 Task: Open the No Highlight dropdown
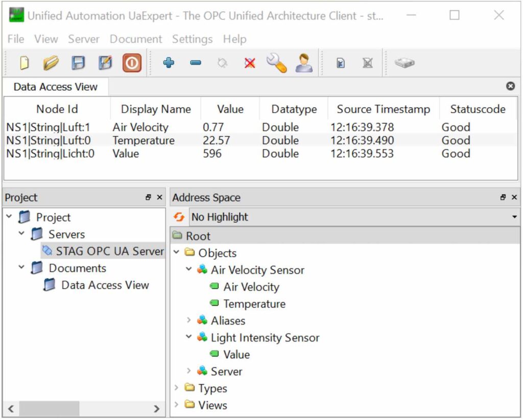click(x=354, y=217)
